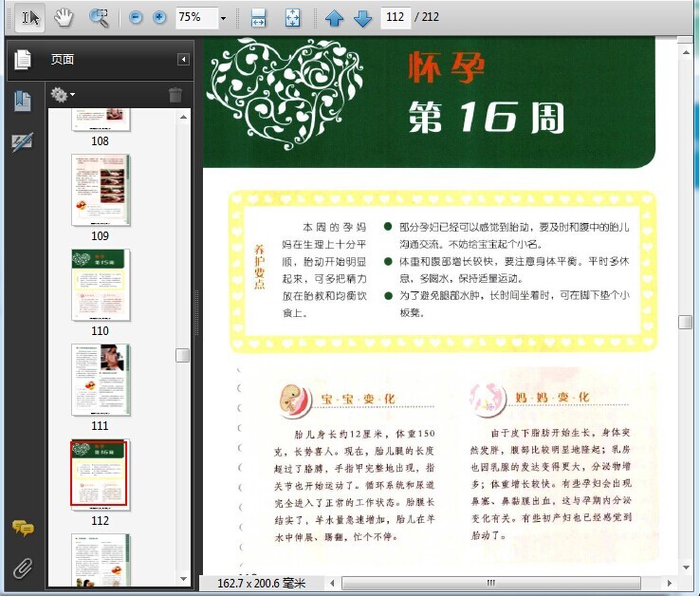Select page 110 thumbnail
Image resolution: width=700 pixels, height=596 pixels.
pyautogui.click(x=101, y=285)
